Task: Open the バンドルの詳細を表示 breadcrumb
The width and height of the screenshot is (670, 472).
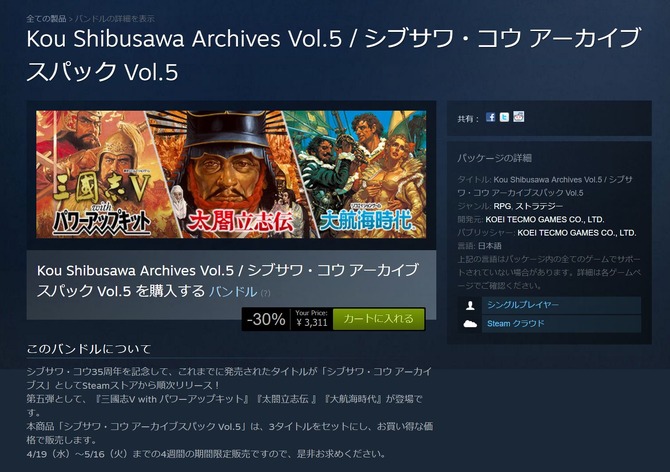Action: tap(115, 19)
